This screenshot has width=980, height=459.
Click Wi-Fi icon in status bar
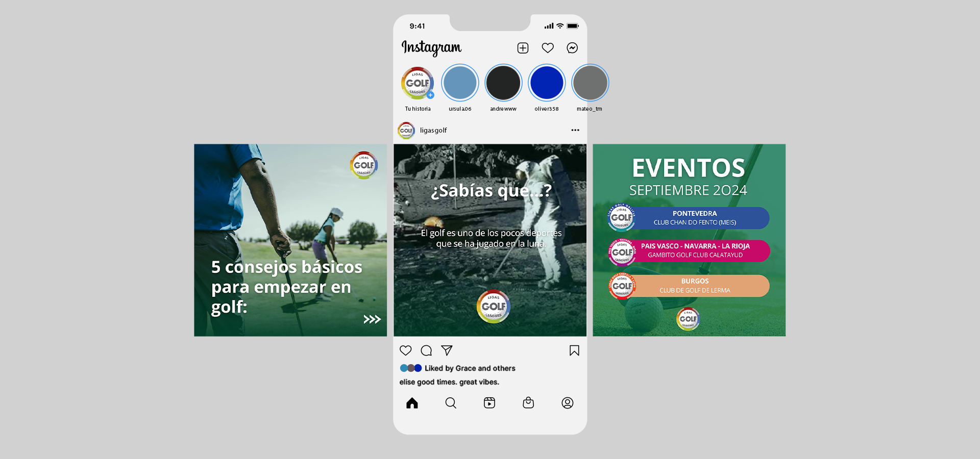coord(560,26)
